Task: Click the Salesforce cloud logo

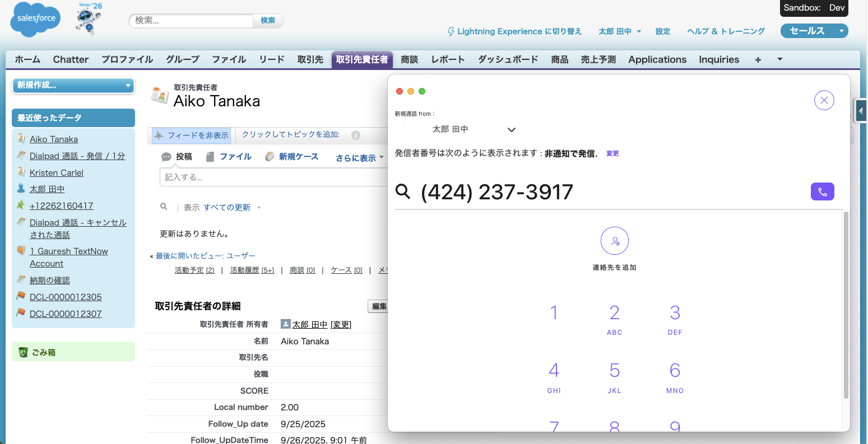Action: tap(36, 18)
